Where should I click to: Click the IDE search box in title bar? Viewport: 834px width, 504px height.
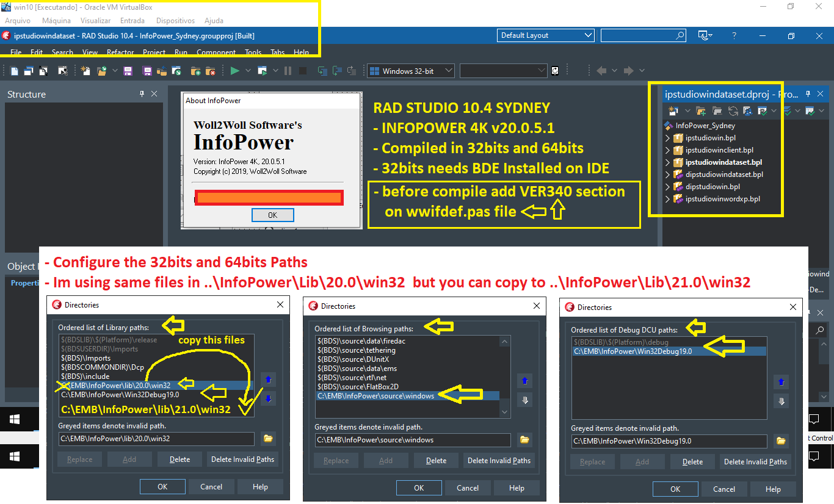pos(644,35)
